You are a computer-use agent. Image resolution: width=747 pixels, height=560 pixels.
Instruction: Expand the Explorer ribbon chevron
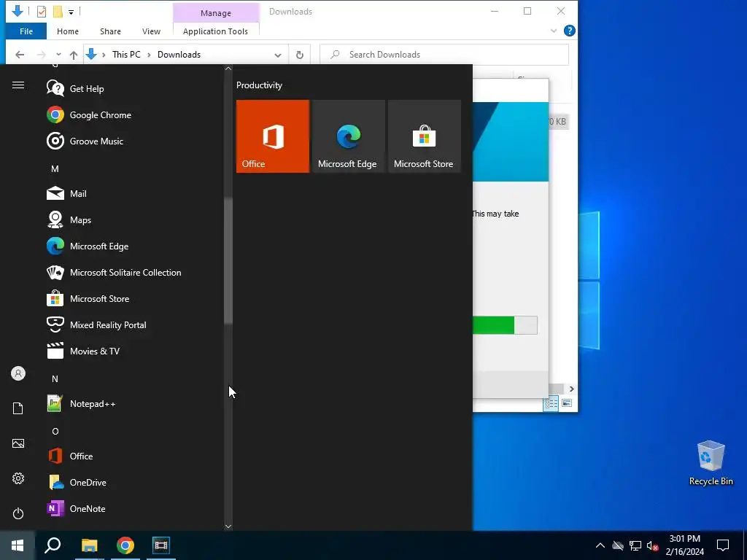point(554,31)
